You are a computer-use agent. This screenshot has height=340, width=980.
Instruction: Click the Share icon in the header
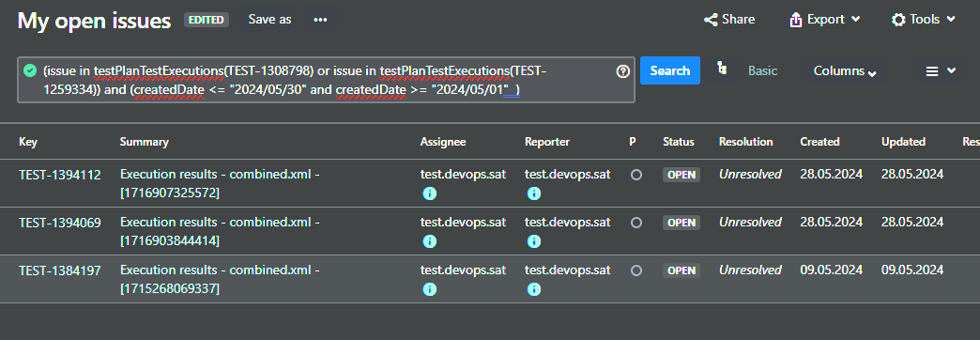711,20
